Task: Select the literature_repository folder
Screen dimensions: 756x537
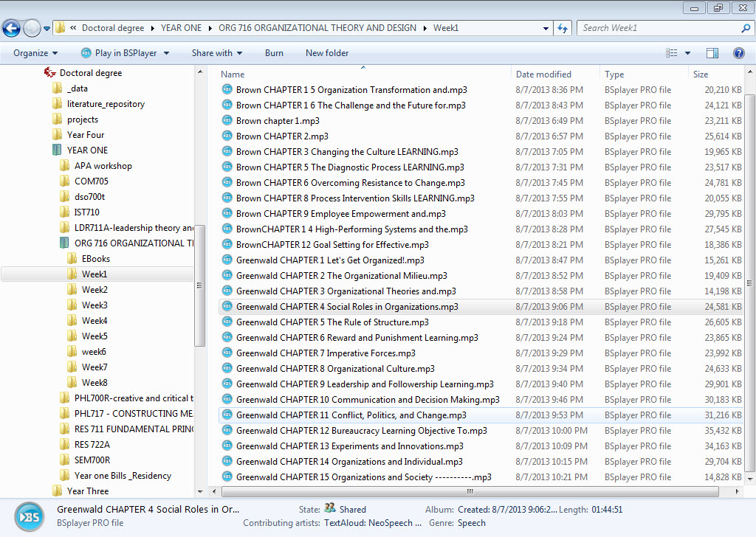Action: [106, 103]
